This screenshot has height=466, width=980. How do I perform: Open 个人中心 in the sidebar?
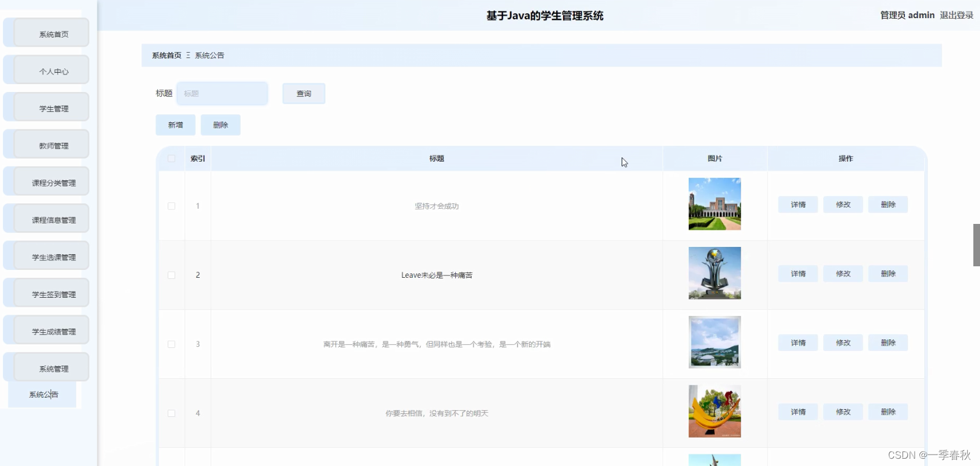pyautogui.click(x=47, y=71)
